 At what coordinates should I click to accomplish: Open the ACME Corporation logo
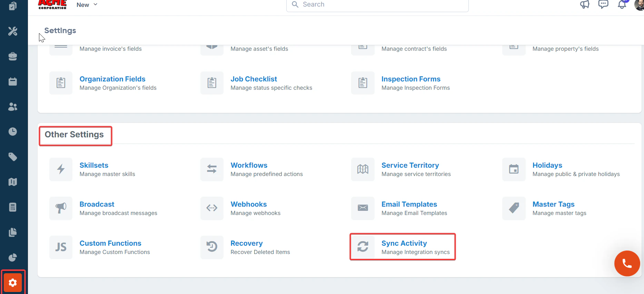tap(52, 4)
